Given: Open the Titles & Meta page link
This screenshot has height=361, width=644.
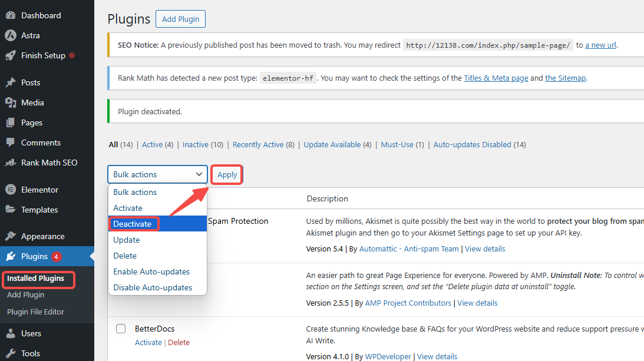Looking at the screenshot, I should click(496, 78).
